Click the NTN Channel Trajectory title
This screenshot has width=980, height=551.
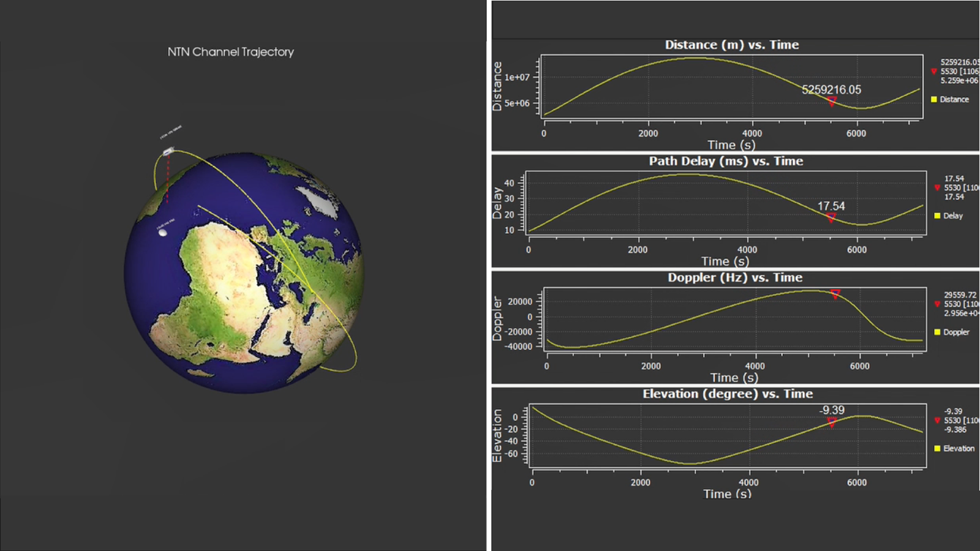coord(232,52)
